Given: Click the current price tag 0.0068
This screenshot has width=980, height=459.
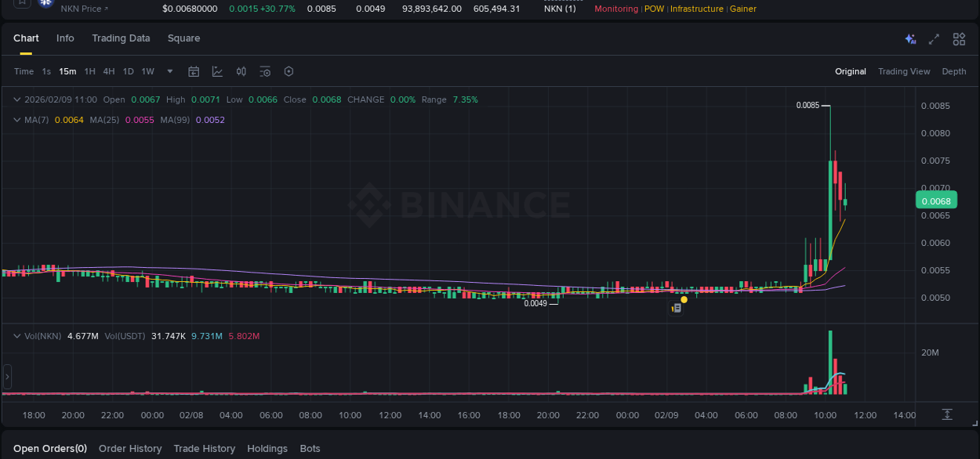Looking at the screenshot, I should [936, 201].
